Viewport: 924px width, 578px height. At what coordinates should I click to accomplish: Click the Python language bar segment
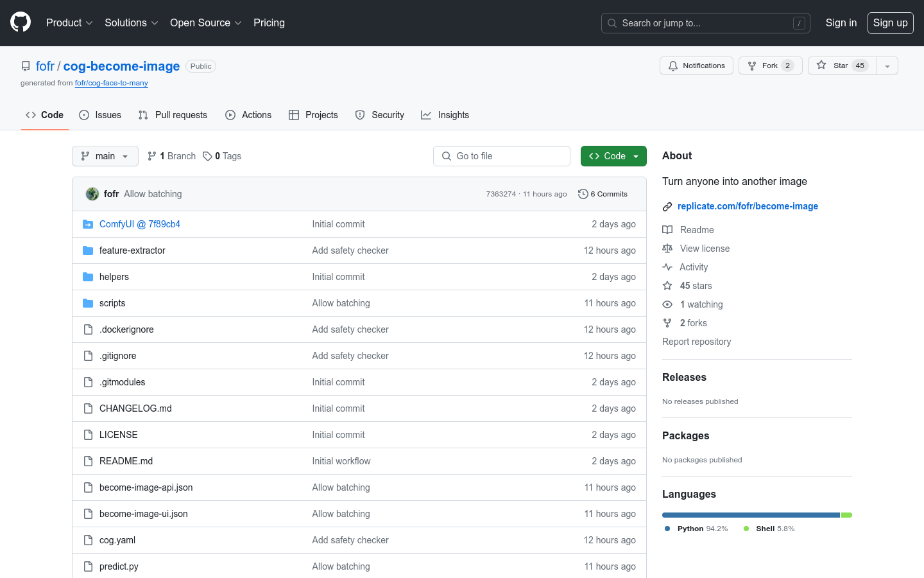point(751,515)
